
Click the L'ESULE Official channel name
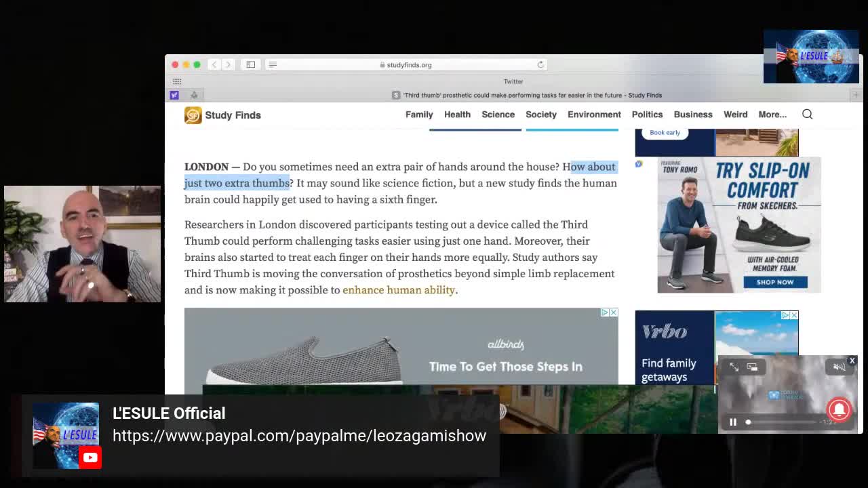169,413
